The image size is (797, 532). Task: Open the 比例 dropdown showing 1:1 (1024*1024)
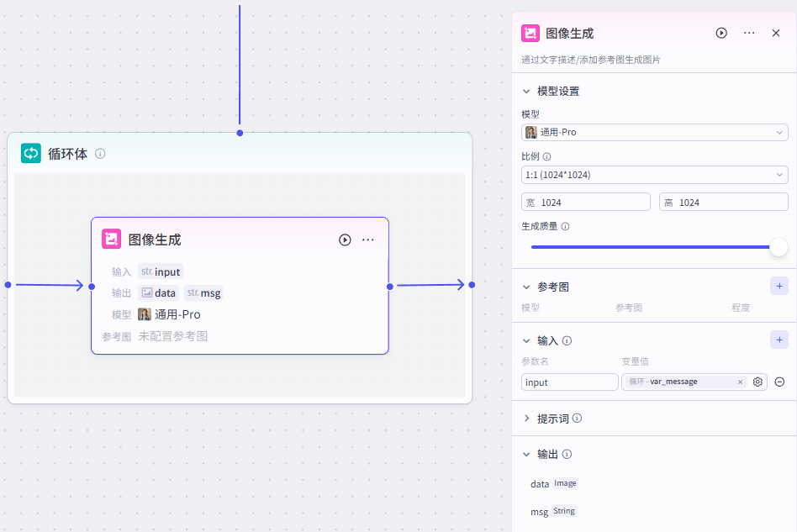click(655, 175)
